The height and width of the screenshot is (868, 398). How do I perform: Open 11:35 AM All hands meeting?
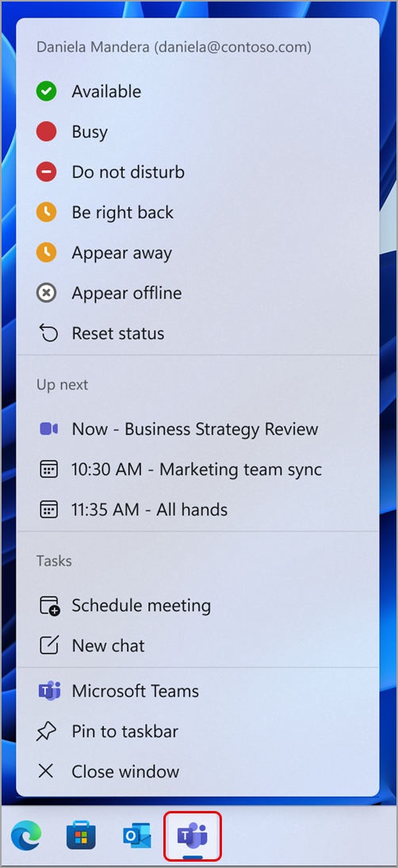click(x=198, y=510)
